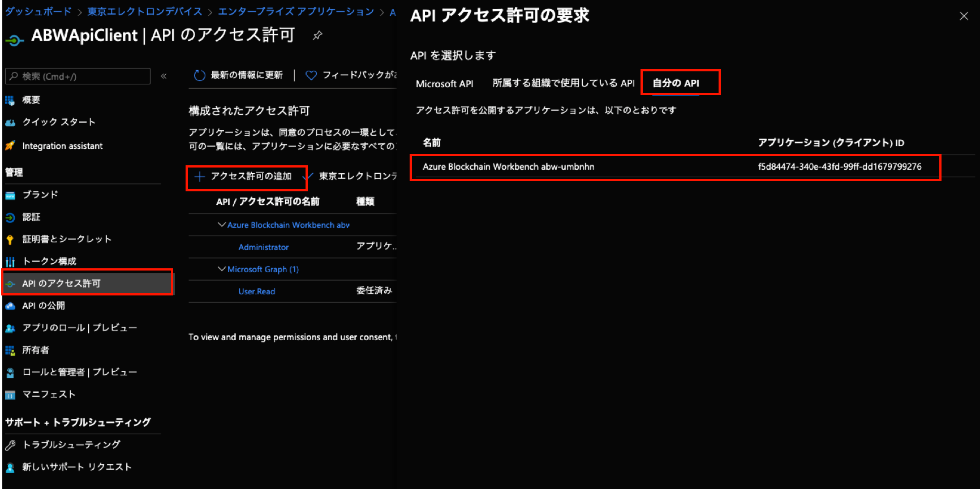Open 概要 in the sidebar
The image size is (980, 489).
(31, 100)
